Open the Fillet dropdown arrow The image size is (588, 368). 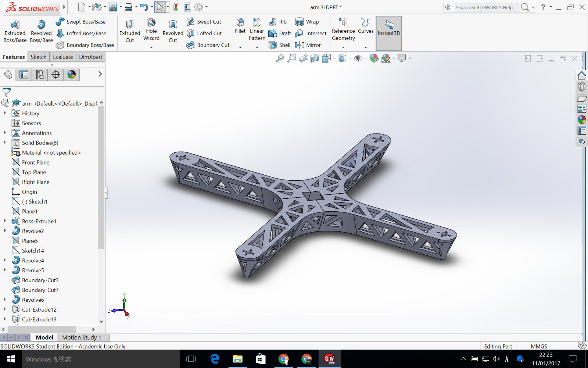coord(240,47)
